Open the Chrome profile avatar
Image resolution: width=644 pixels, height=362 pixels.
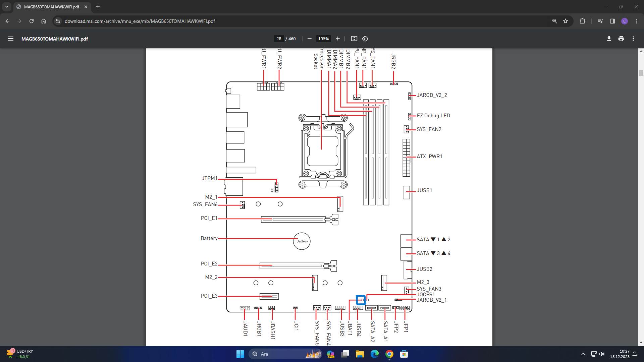pos(625,21)
